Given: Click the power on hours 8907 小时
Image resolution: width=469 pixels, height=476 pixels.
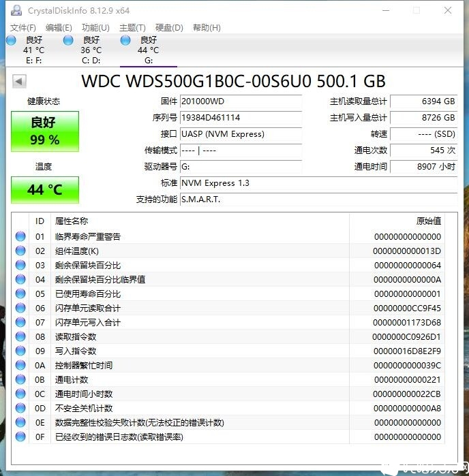Looking at the screenshot, I should (424, 167).
